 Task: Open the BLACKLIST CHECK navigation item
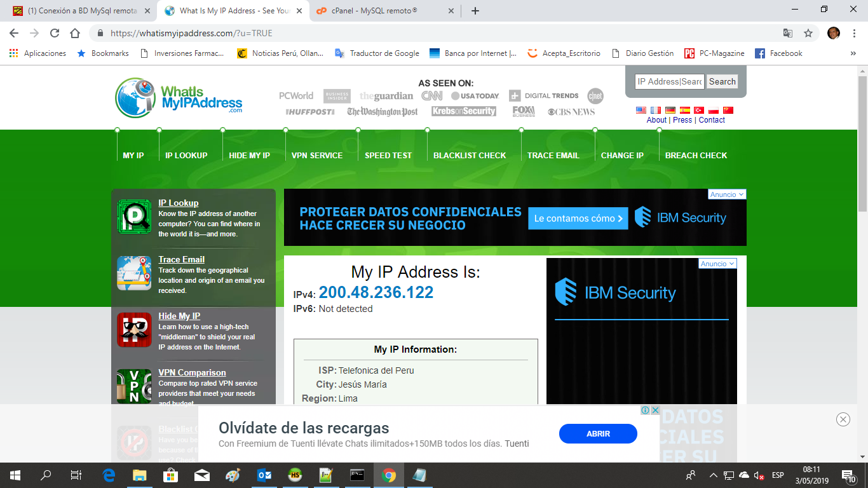point(470,155)
